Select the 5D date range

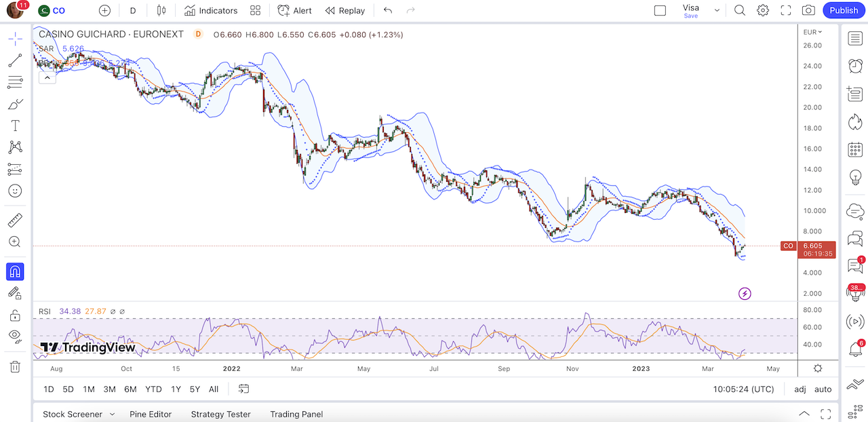pos(68,389)
